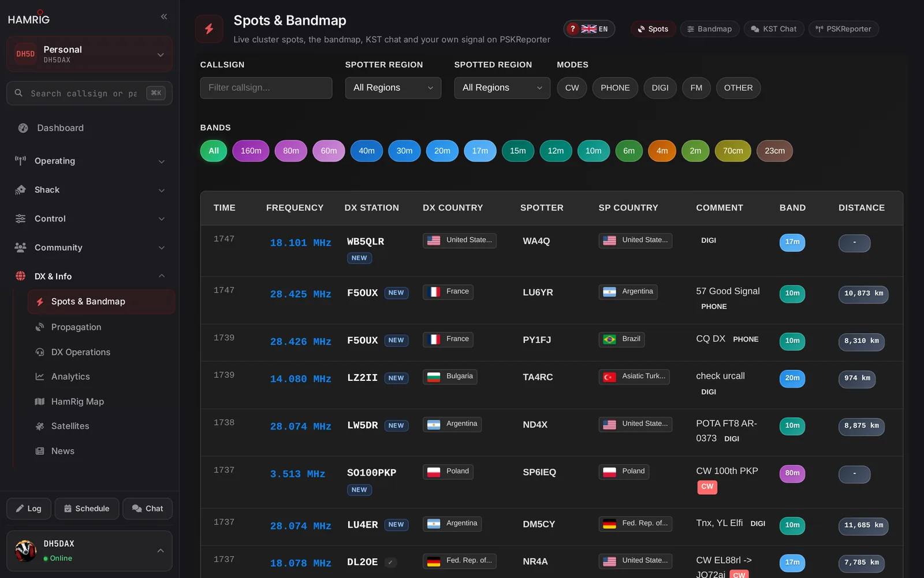Toggle the PHONE mode filter
The image size is (924, 578).
point(615,88)
